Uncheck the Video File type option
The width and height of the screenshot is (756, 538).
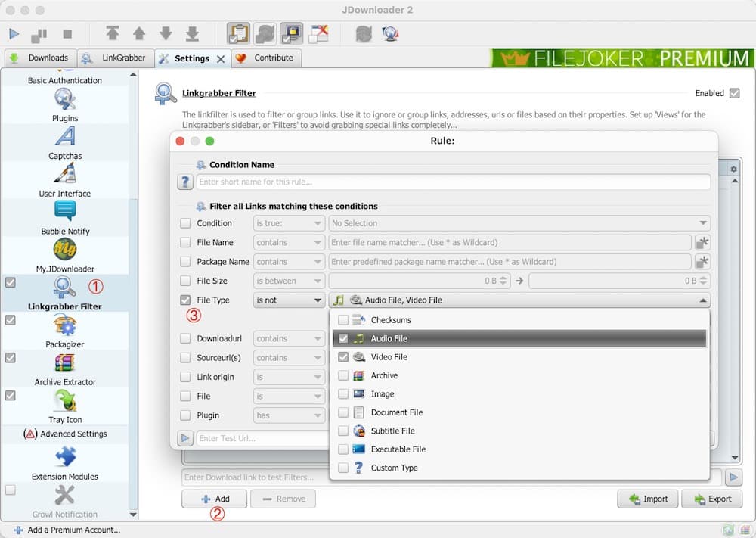pos(343,357)
